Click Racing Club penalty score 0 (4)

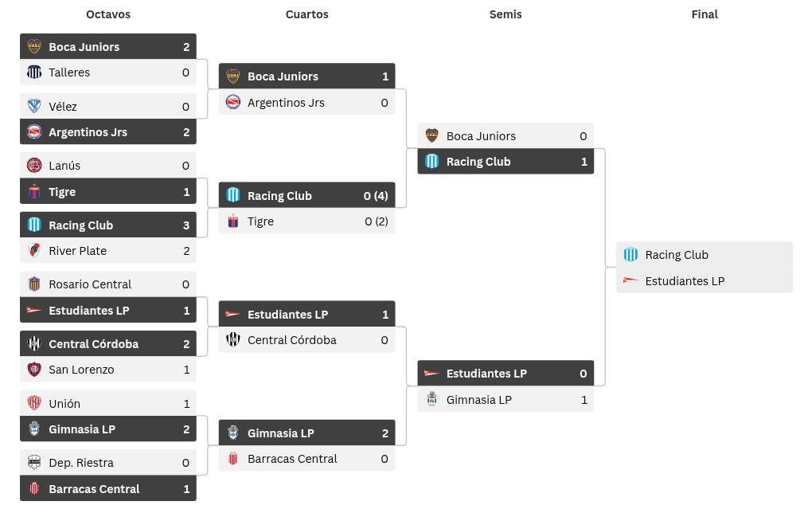pos(376,196)
